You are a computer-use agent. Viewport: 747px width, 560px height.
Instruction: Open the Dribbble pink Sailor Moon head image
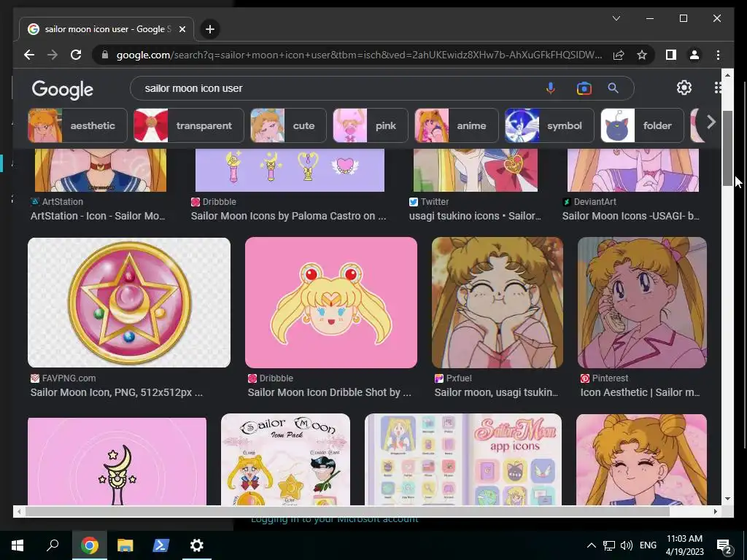331,303
